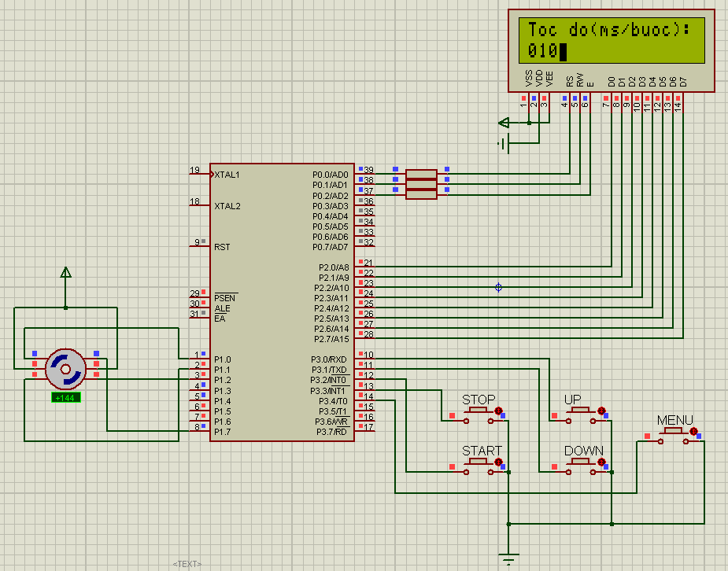Click the power arrow terminal above motor
Viewport: 728px width, 571px height.
click(65, 273)
